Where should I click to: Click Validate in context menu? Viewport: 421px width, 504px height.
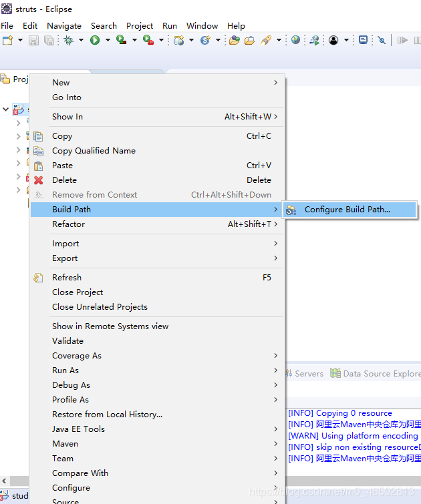(x=157, y=341)
